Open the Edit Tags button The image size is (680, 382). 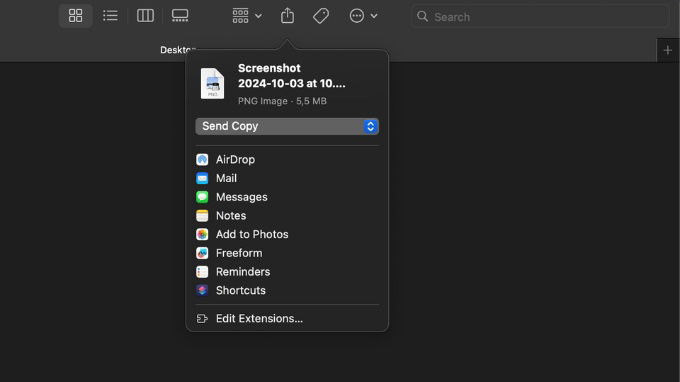coord(321,16)
